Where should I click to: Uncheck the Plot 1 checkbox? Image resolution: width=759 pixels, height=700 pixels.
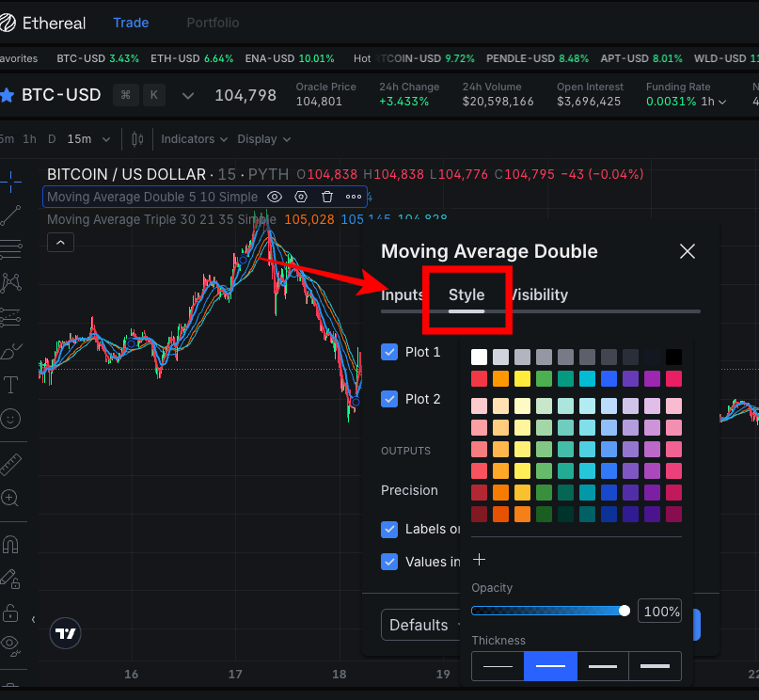[389, 352]
